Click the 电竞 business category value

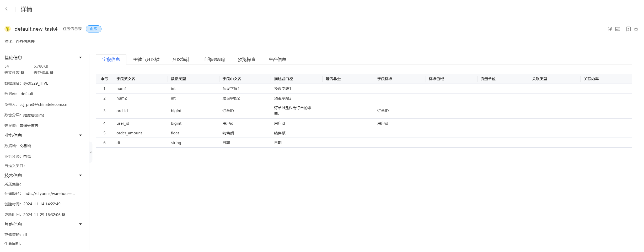click(27, 156)
